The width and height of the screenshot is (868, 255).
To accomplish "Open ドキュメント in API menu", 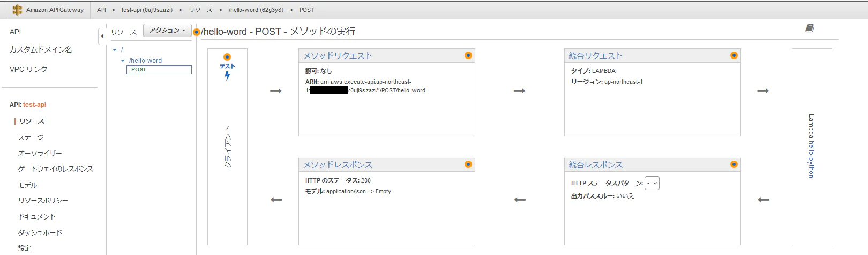I will tap(37, 217).
